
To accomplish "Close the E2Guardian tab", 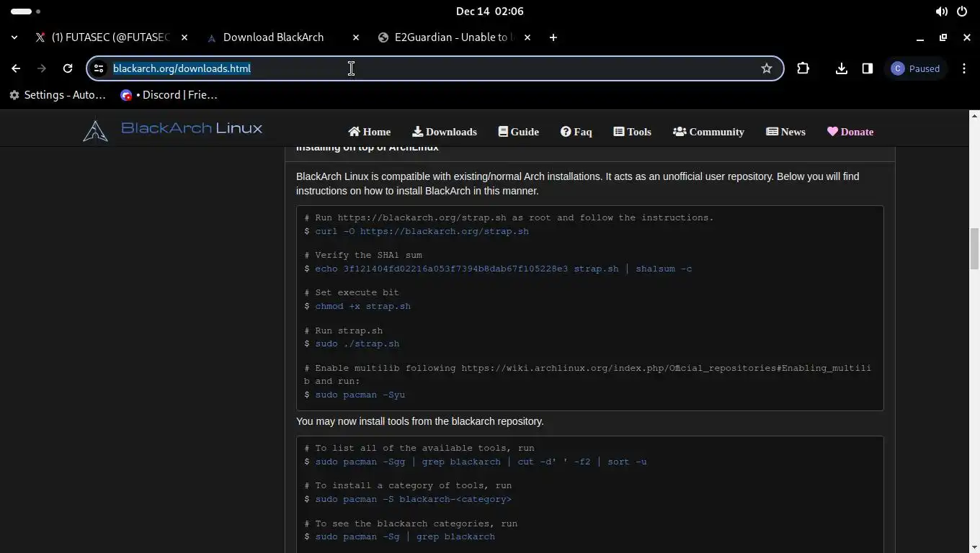I will (x=527, y=37).
